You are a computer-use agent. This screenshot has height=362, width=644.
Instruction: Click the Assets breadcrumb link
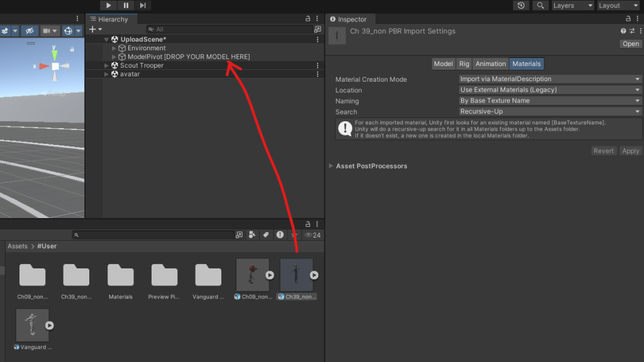tap(18, 246)
